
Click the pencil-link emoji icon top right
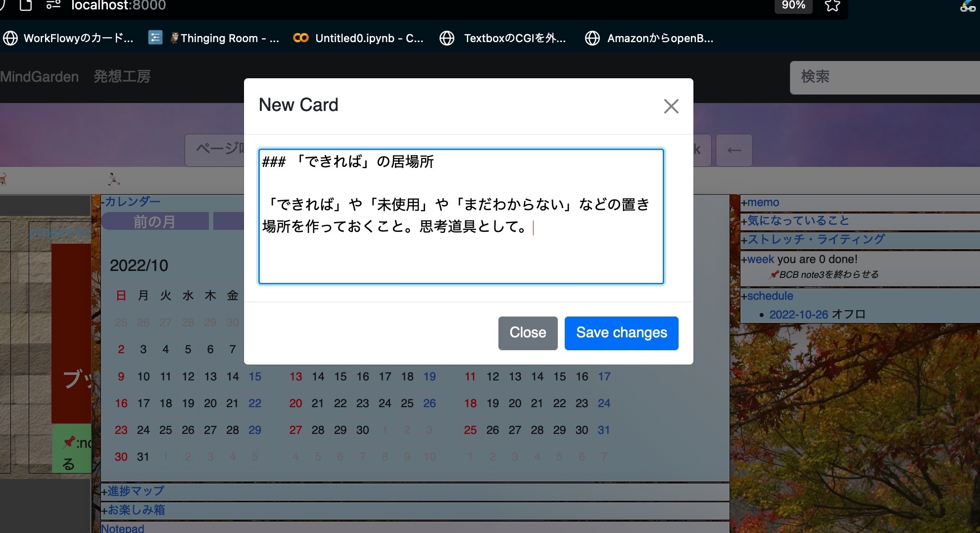[967, 7]
